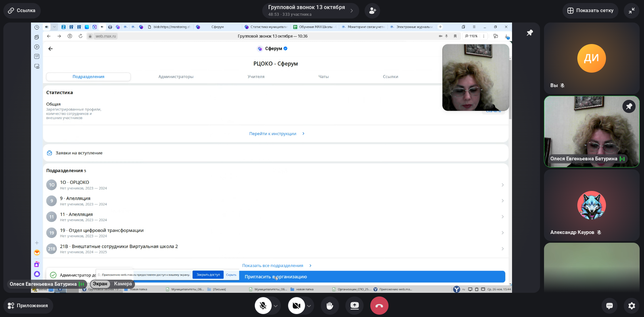The height and width of the screenshot is (317, 644).
Task: Open call settings gear
Action: pyautogui.click(x=632, y=306)
